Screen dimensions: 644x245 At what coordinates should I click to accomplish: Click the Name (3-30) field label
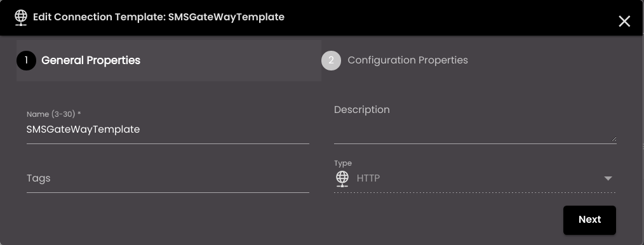53,114
